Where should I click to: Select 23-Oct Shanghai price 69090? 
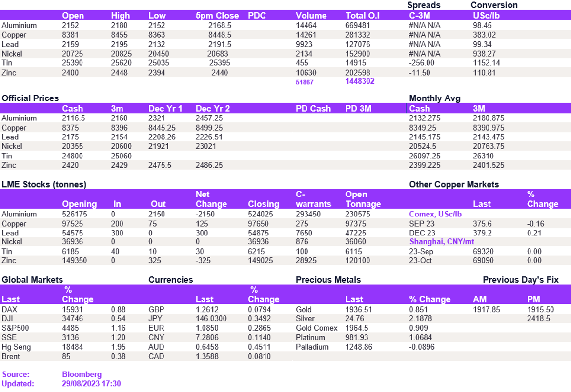[483, 261]
